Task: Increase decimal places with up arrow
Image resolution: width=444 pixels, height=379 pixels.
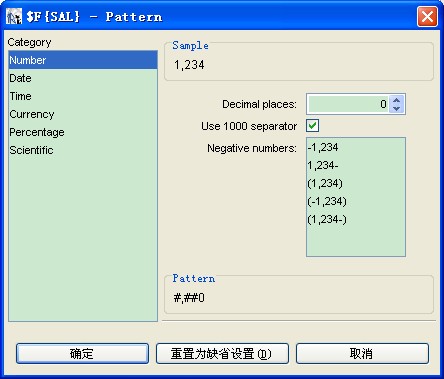Action: pos(396,100)
